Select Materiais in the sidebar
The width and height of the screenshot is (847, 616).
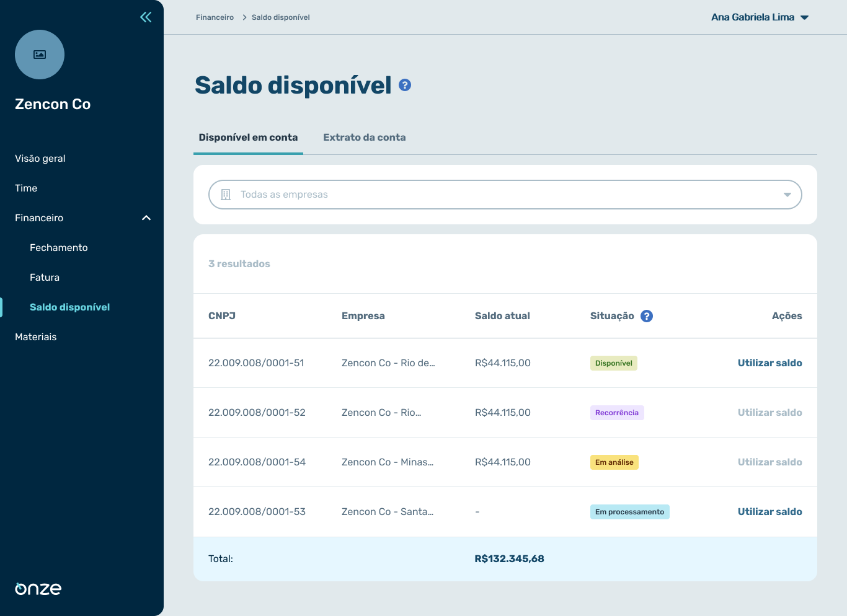click(x=35, y=337)
